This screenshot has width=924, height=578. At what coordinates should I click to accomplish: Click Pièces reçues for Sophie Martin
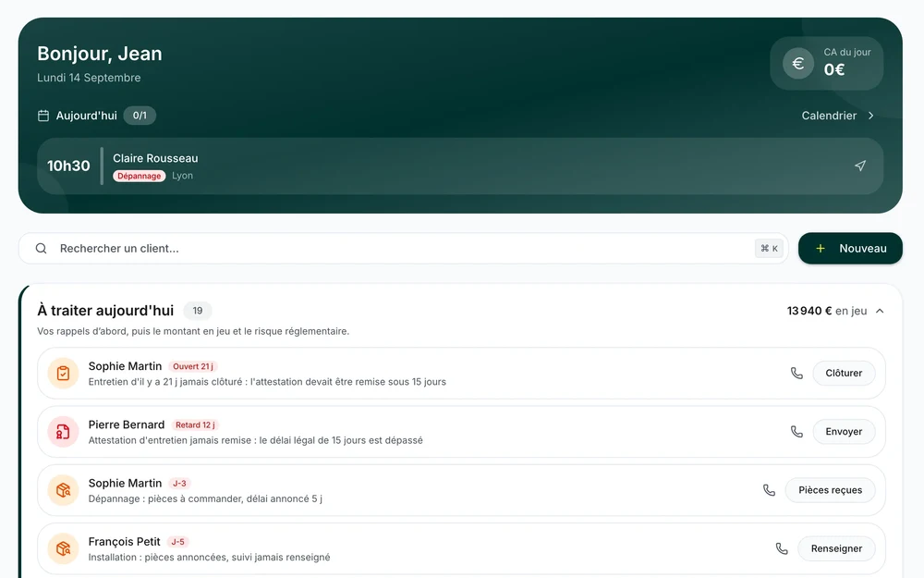tap(830, 489)
